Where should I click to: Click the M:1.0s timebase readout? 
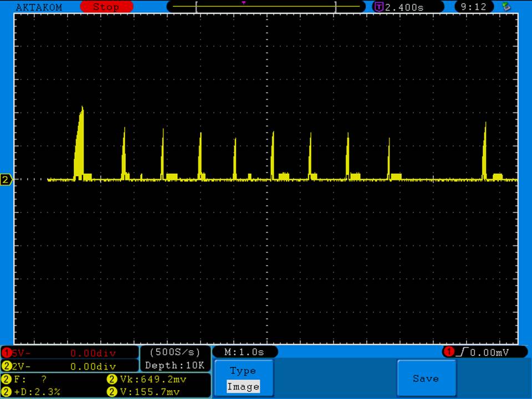[x=244, y=352]
